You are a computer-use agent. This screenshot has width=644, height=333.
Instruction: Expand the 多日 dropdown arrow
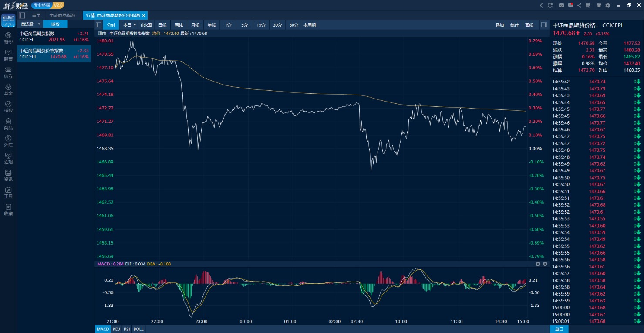point(135,25)
